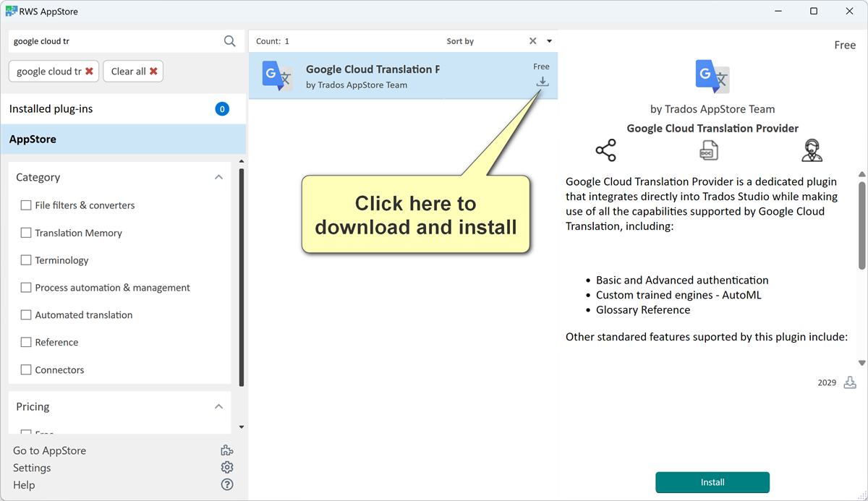The image size is (868, 501).
Task: Click the support agent contact icon
Action: [x=812, y=150]
